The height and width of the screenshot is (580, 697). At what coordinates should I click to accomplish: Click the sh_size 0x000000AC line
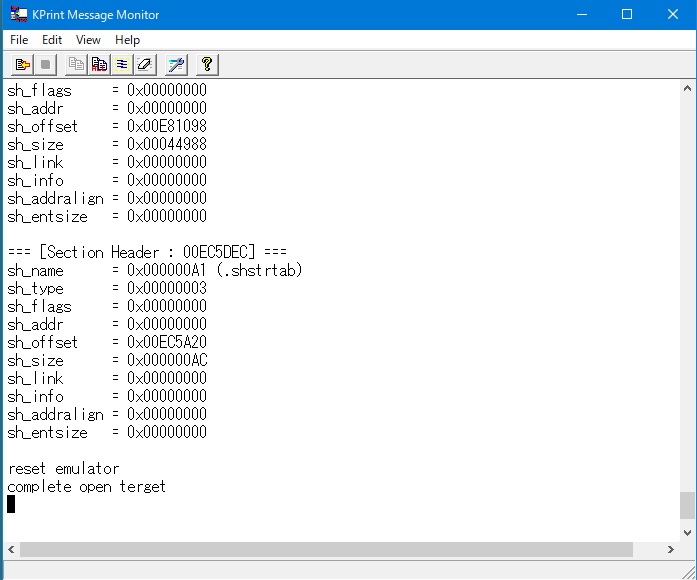click(x=107, y=360)
